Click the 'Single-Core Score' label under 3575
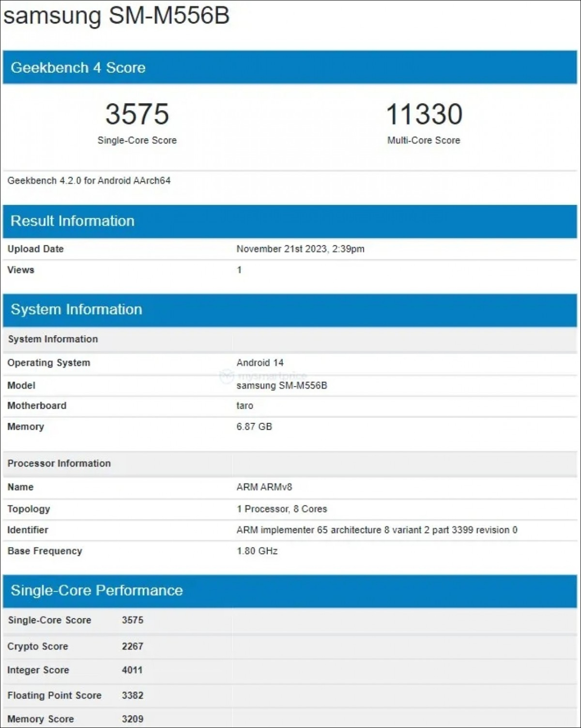 click(x=137, y=140)
